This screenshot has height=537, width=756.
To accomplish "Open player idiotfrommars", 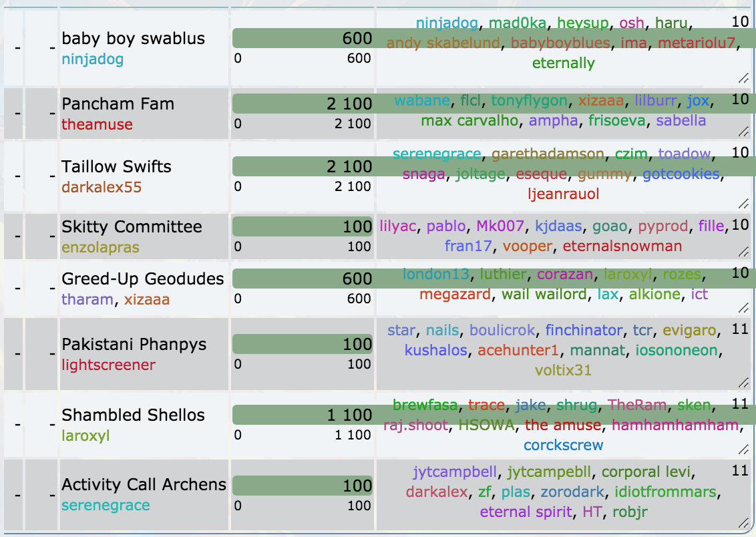I will [x=666, y=492].
